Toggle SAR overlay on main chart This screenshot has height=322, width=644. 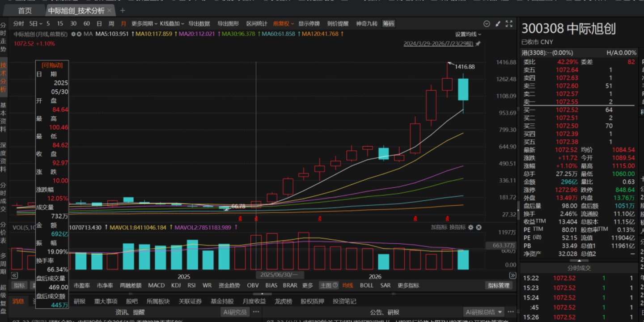click(386, 285)
